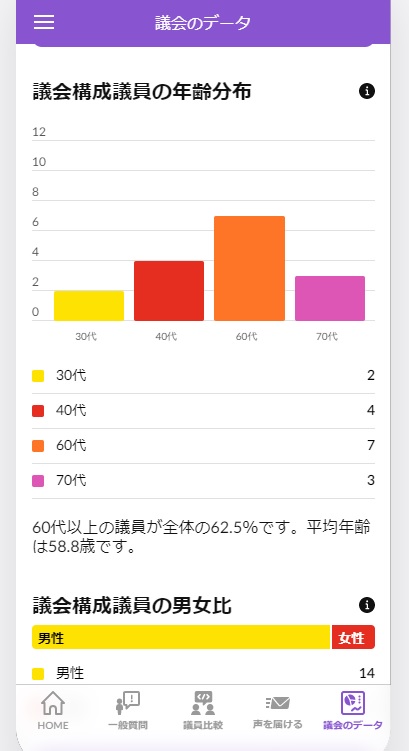Show info for the gender ratio section

point(366,605)
